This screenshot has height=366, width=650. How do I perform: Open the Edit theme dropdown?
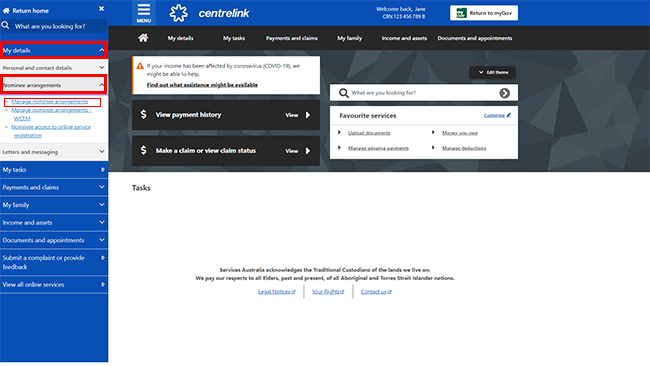click(x=492, y=72)
